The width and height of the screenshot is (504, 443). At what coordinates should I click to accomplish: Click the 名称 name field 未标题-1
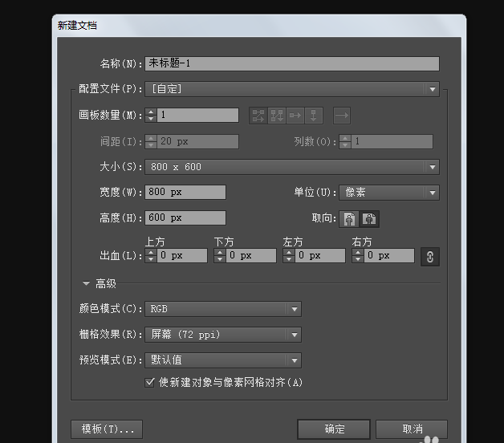[x=292, y=63]
